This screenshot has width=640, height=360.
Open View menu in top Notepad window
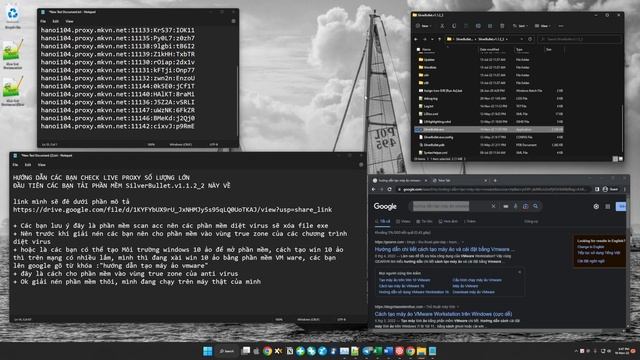coord(69,21)
